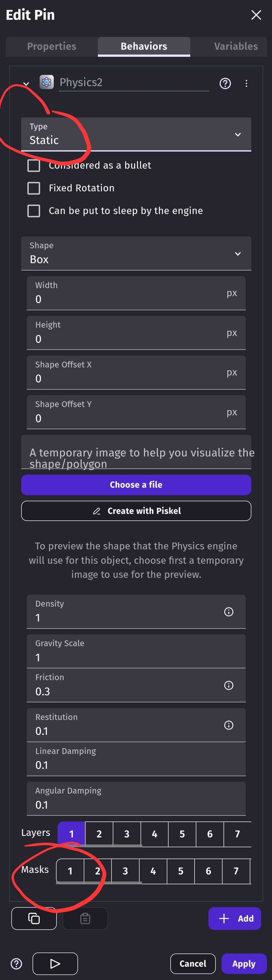Enable 'Considered as a bullet' checkbox
Screen dimensions: 272x980
pyautogui.click(x=34, y=166)
